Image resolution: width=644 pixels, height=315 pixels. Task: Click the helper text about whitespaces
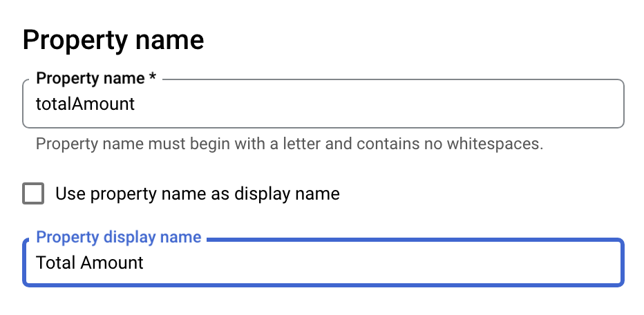click(290, 144)
